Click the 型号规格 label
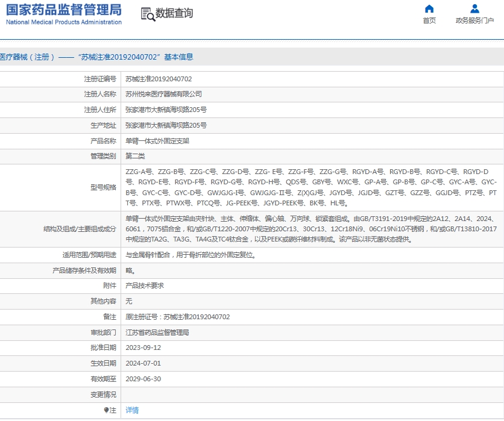Image resolution: width=504 pixels, height=421 pixels. pyautogui.click(x=103, y=187)
